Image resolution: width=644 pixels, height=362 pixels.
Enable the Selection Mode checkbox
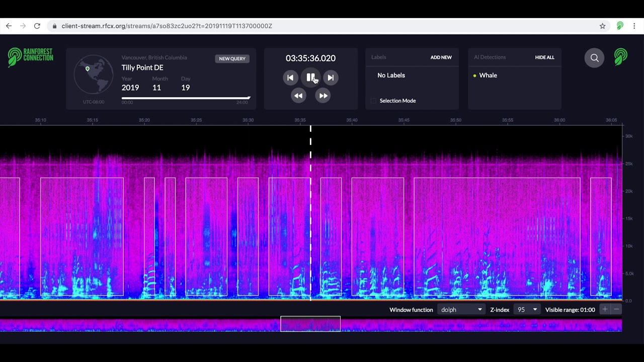point(373,101)
